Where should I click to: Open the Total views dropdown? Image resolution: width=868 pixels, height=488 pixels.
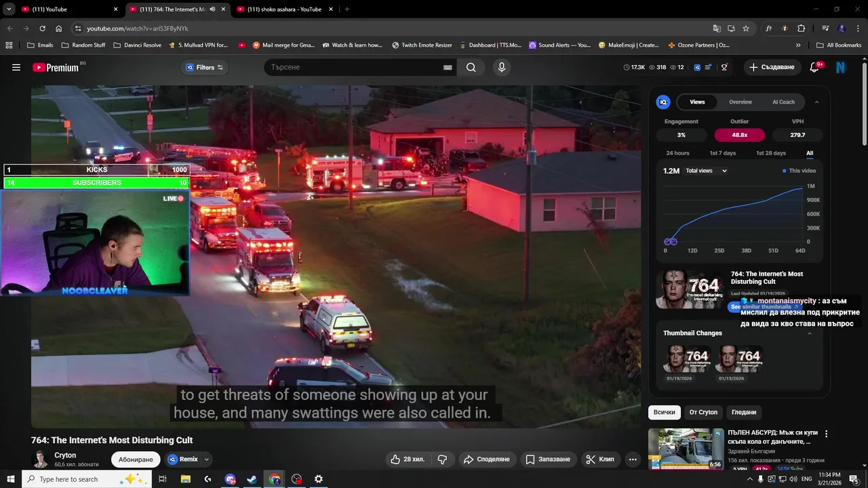(706, 171)
